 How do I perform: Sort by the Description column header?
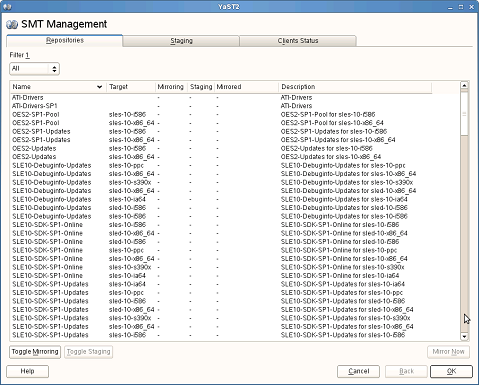click(x=355, y=87)
